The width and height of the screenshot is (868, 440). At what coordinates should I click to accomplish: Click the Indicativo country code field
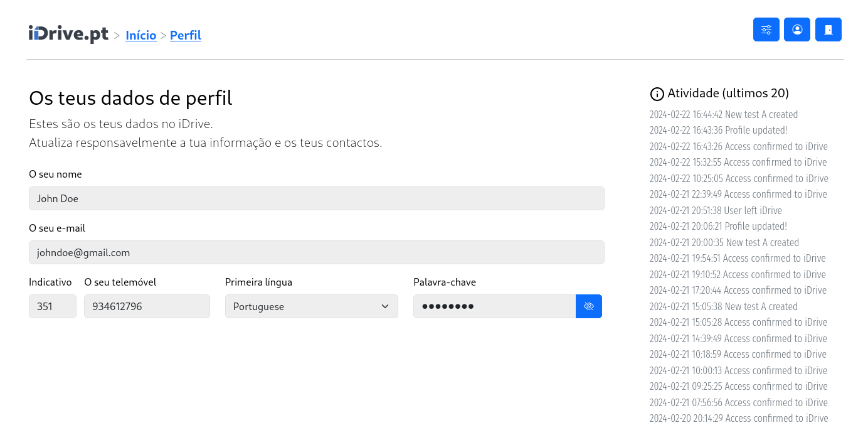[x=52, y=306]
